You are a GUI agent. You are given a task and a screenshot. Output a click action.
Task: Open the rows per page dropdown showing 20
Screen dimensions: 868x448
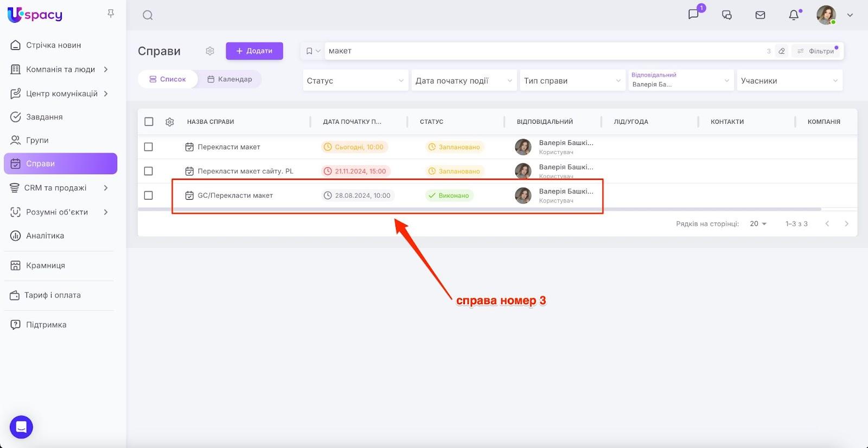click(x=758, y=224)
